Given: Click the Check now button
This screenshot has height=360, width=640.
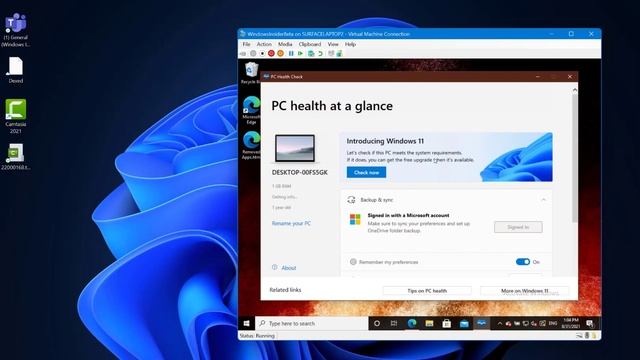Looking at the screenshot, I should point(366,172).
